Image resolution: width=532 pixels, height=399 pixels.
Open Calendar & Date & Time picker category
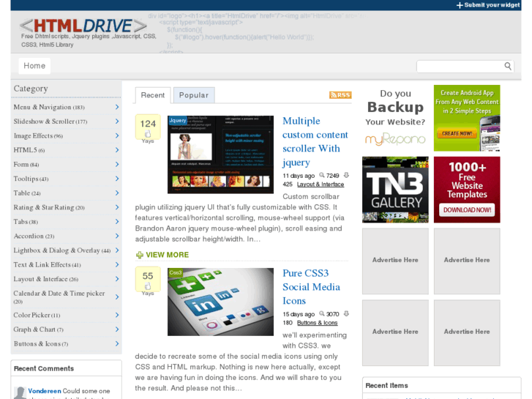[59, 297]
